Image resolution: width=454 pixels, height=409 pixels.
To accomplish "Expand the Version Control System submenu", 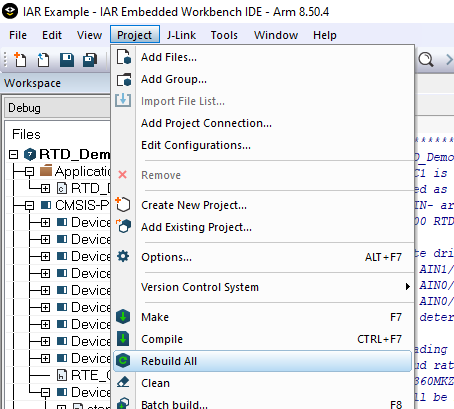I will tap(263, 287).
